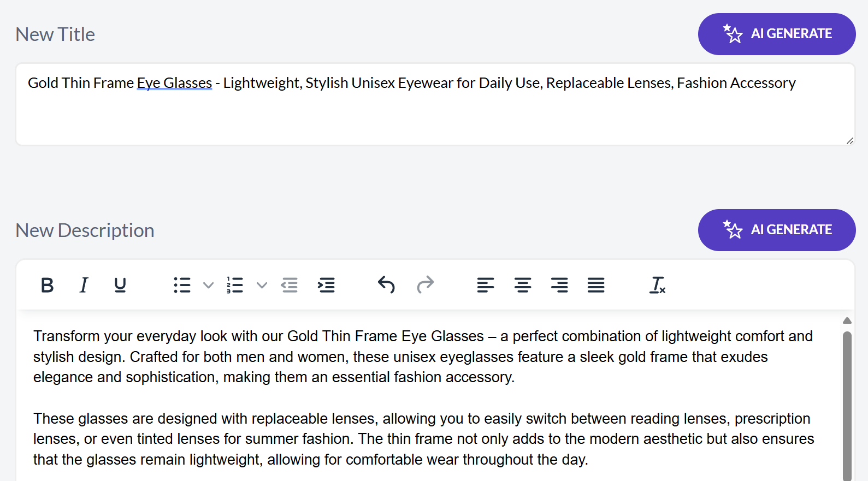Open numbered list style dropdown

tap(262, 285)
